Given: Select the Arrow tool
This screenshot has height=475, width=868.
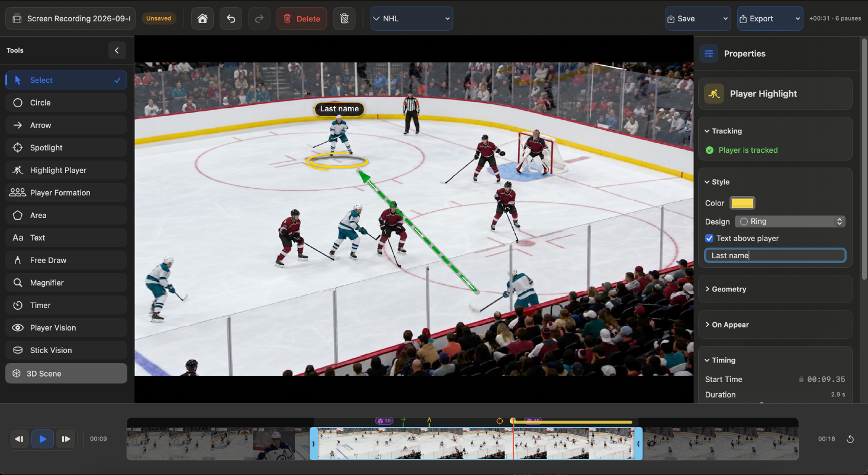Looking at the screenshot, I should coord(66,125).
